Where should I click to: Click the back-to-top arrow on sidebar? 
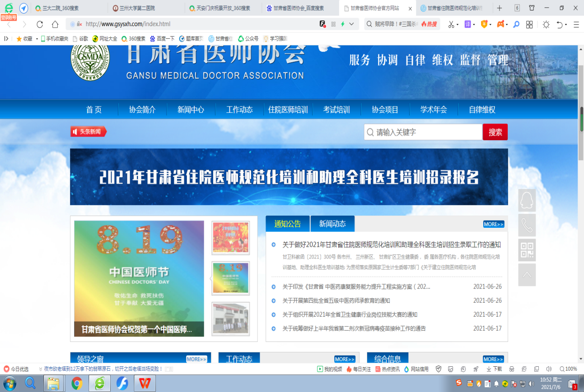pos(527,275)
